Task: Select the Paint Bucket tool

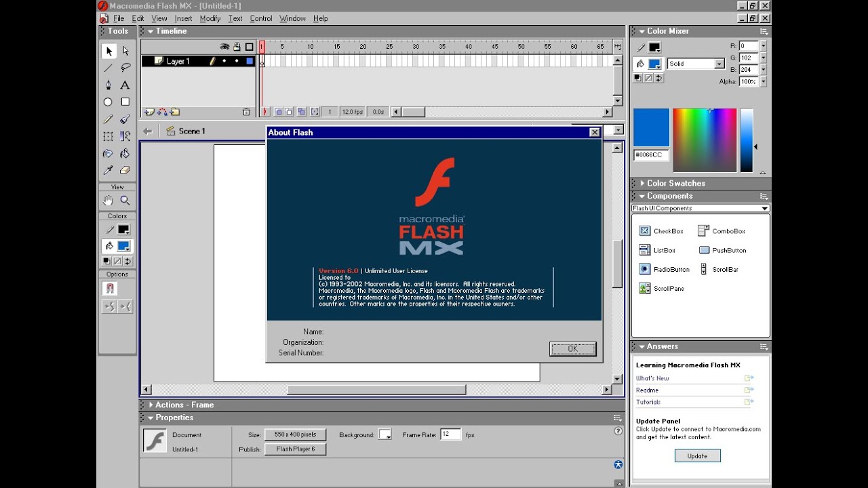Action: [125, 154]
